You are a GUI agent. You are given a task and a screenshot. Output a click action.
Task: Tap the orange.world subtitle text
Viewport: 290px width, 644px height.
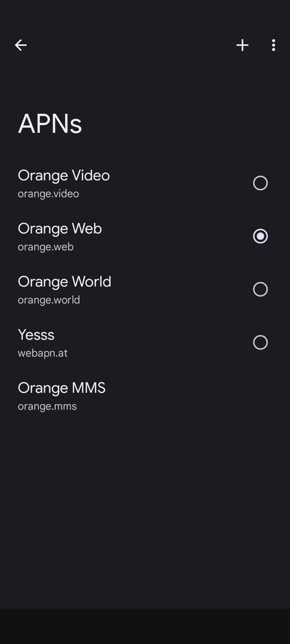pyautogui.click(x=49, y=300)
